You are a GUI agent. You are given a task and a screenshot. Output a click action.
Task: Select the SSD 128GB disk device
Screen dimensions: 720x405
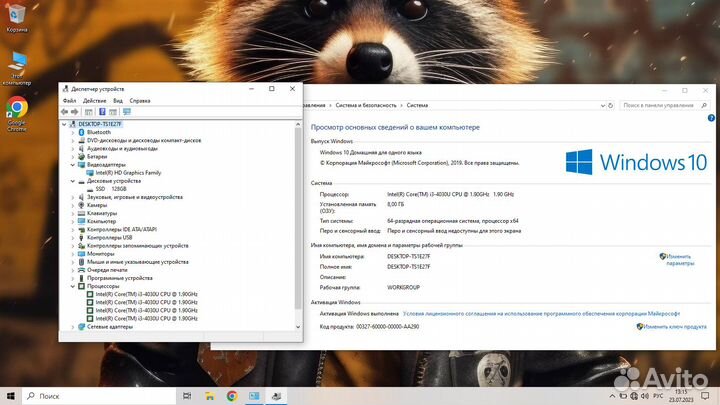pyautogui.click(x=111, y=189)
